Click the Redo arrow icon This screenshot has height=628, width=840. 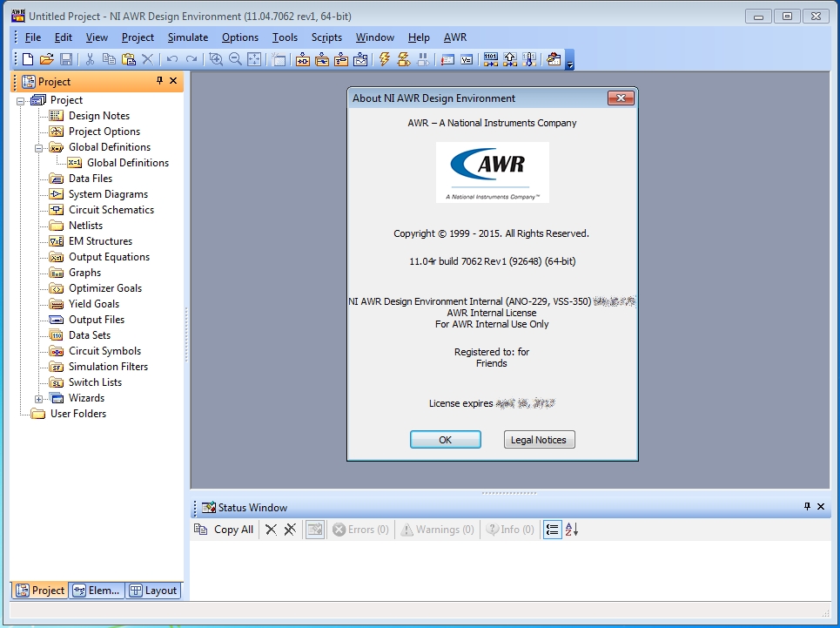tap(192, 59)
